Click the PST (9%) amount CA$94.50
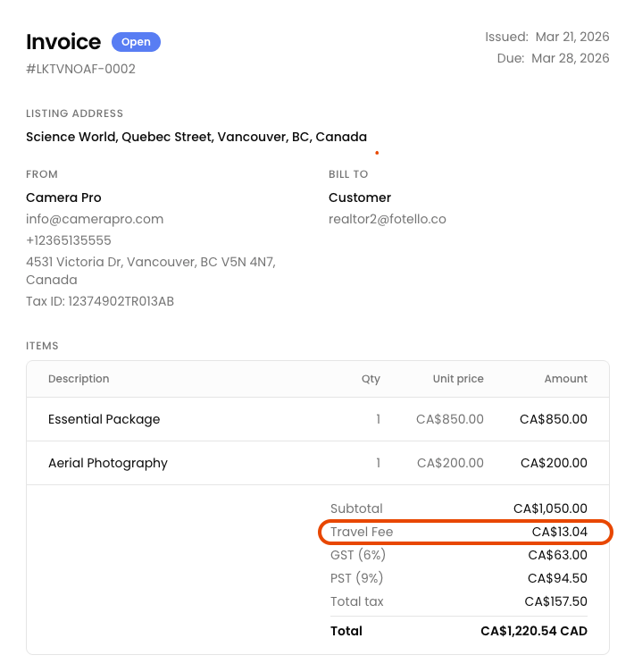 pyautogui.click(x=557, y=578)
